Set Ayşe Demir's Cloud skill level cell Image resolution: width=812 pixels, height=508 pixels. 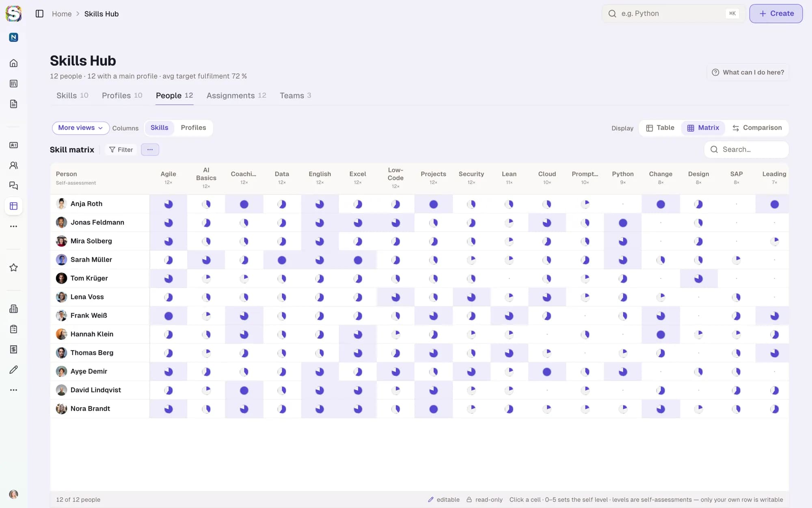coord(547,371)
